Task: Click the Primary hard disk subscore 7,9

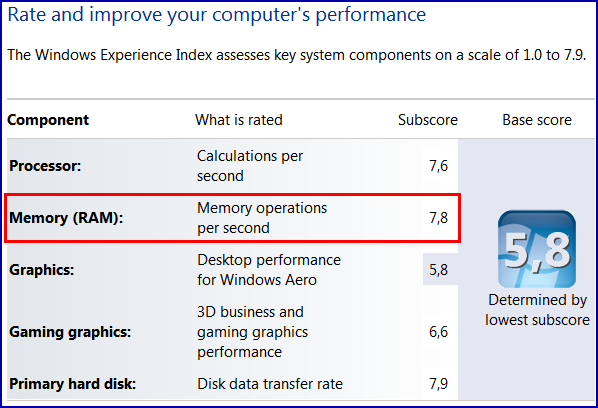Action: pyautogui.click(x=439, y=384)
